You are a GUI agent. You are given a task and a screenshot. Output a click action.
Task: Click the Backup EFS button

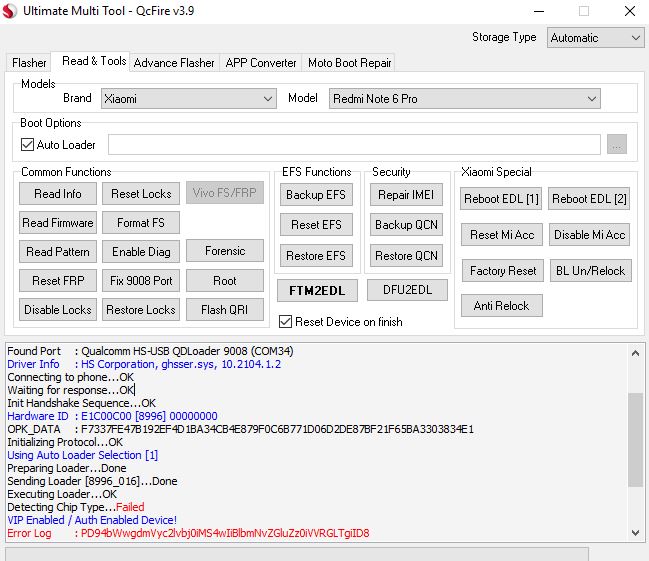point(316,195)
